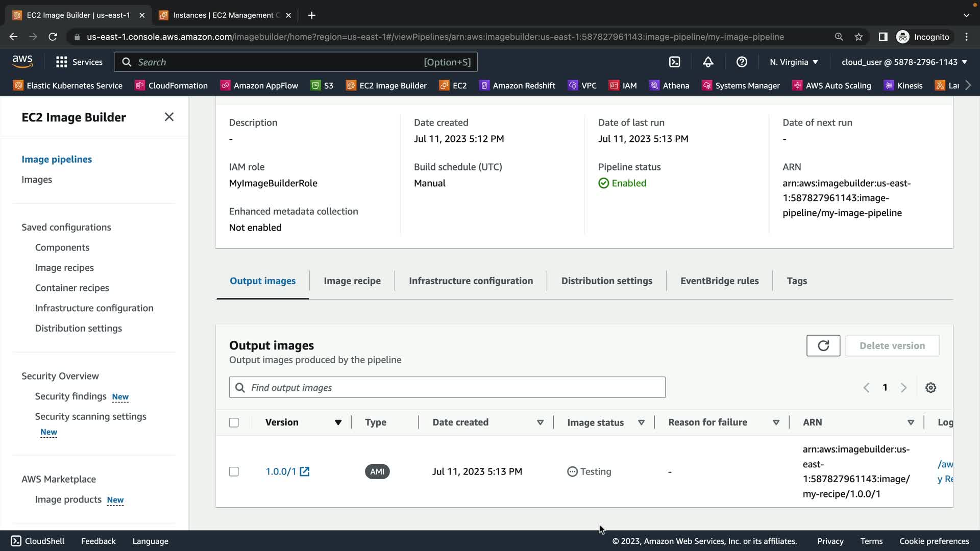
Task: Open the Services grid menu
Action: 62,62
